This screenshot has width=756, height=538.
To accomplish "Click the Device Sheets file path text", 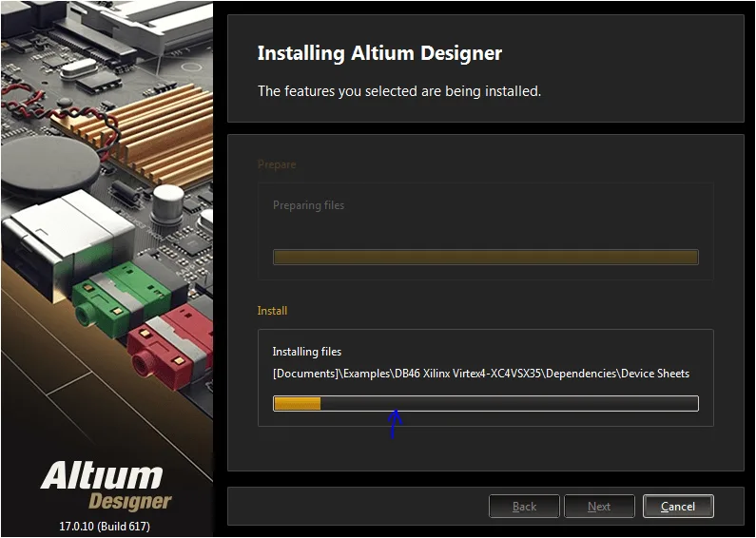I will (x=480, y=374).
